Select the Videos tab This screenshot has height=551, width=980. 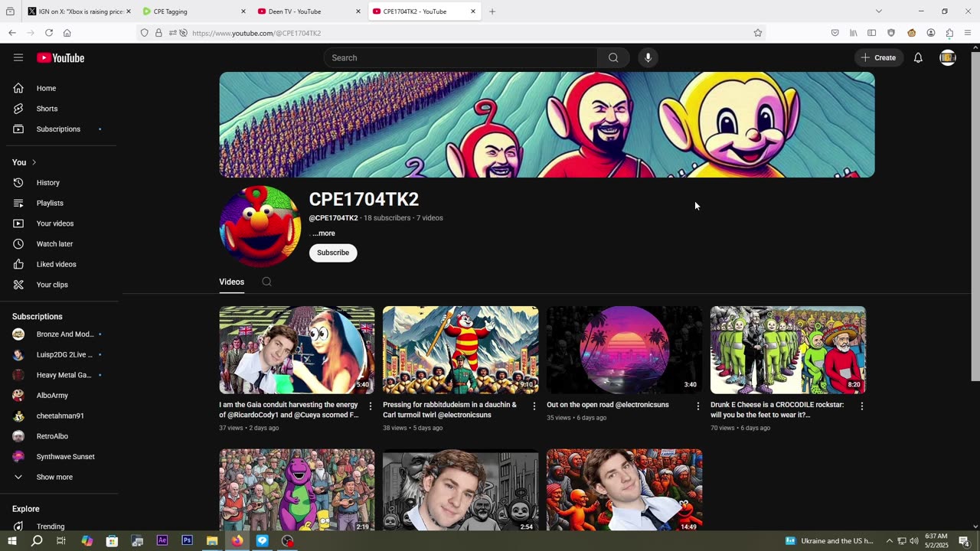[231, 282]
